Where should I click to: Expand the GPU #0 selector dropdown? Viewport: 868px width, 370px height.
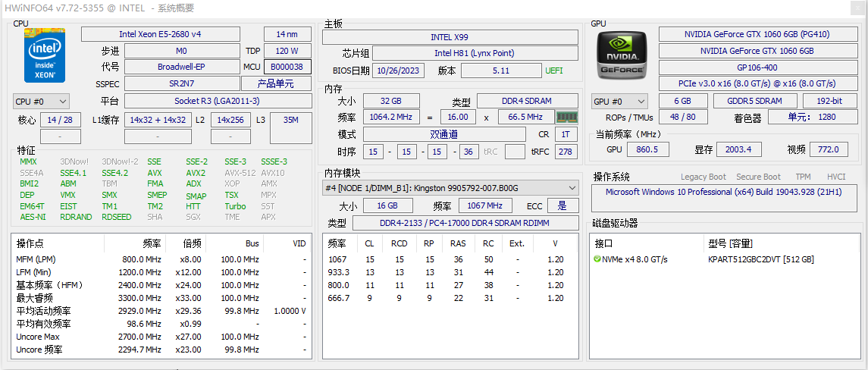(x=620, y=101)
